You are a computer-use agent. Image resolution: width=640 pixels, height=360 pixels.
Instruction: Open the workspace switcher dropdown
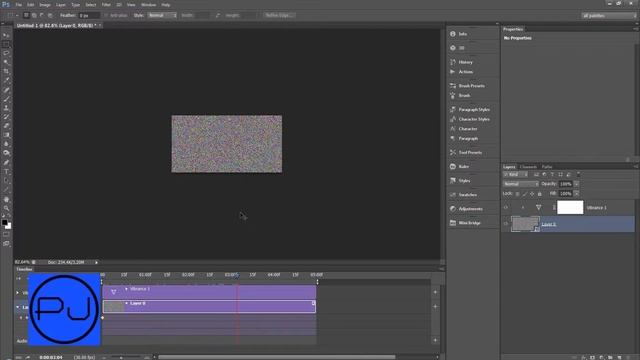(609, 16)
